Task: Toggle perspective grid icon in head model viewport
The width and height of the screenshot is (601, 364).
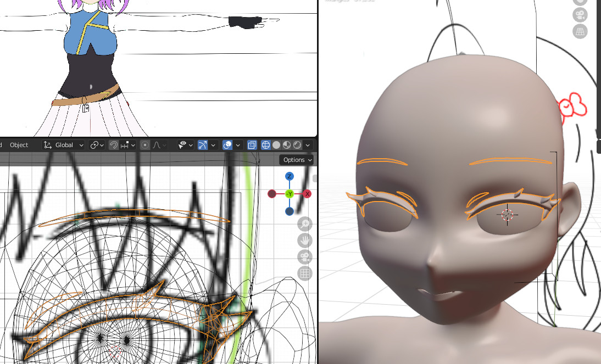Action: click(x=580, y=31)
